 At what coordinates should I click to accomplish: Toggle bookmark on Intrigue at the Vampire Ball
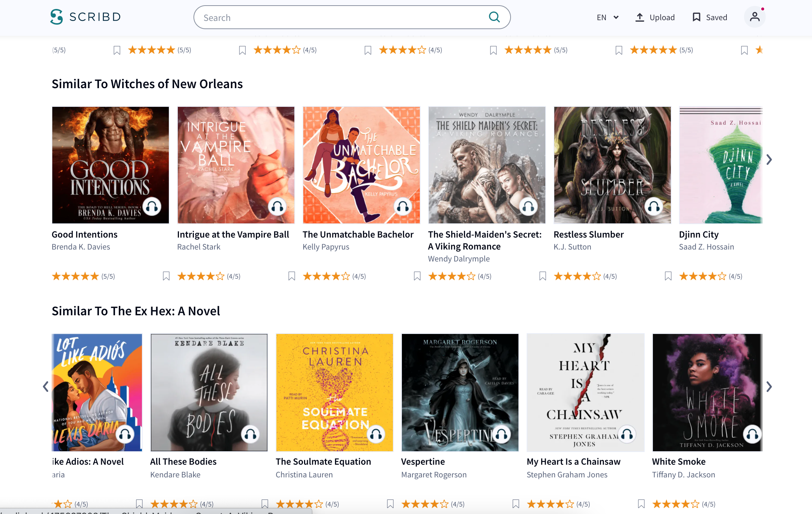pyautogui.click(x=291, y=276)
